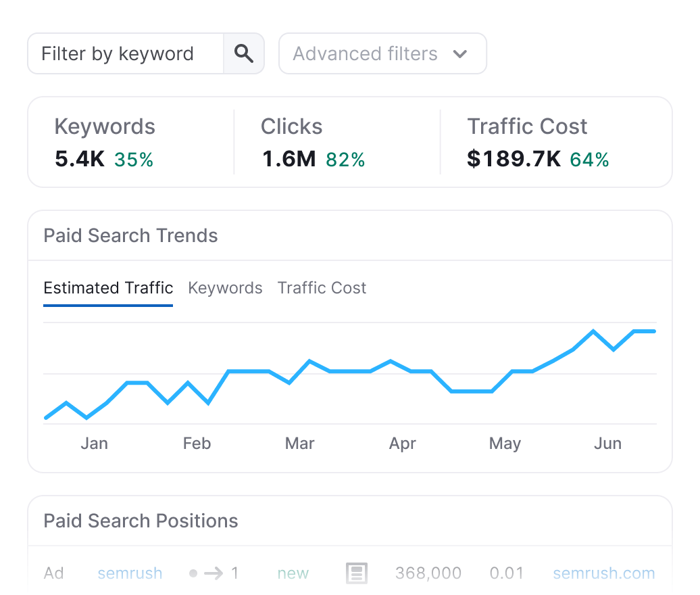The width and height of the screenshot is (700, 595).
Task: Click the 5.4K Keywords metric value
Action: tap(80, 160)
